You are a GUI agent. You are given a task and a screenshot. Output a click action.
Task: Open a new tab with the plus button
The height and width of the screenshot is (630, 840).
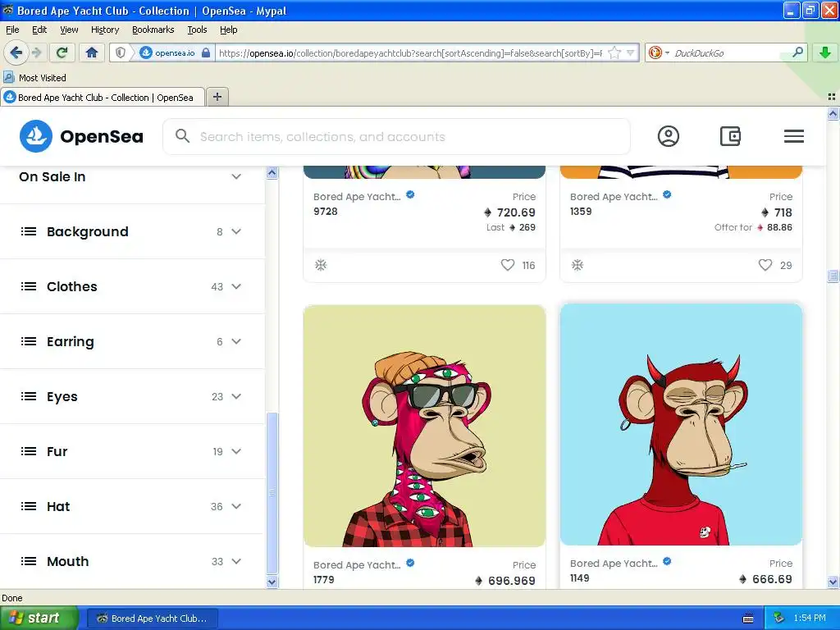(217, 97)
